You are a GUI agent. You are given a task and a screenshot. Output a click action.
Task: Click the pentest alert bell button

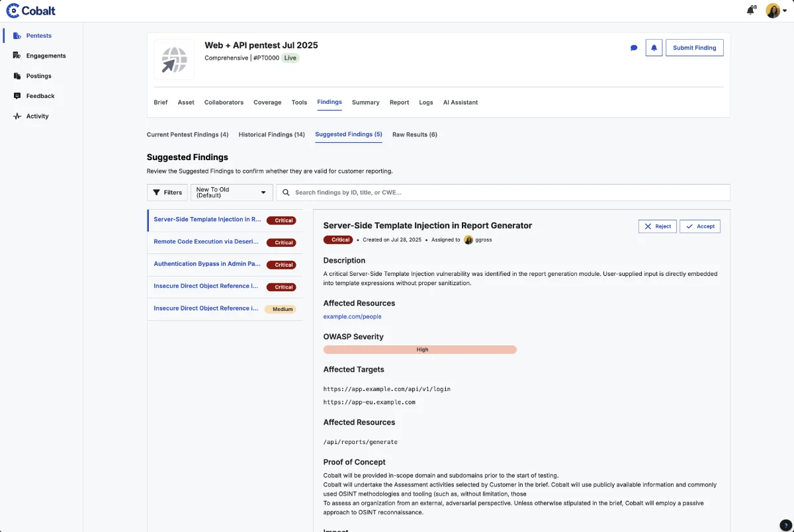coord(654,48)
